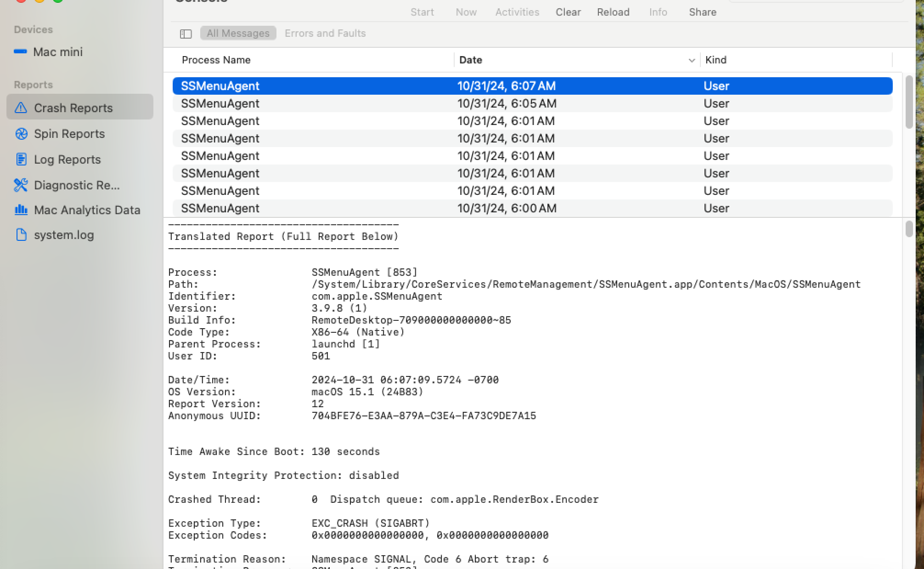924x569 pixels.
Task: Click the Version 3.9.8 (1) value
Action: [x=339, y=308]
